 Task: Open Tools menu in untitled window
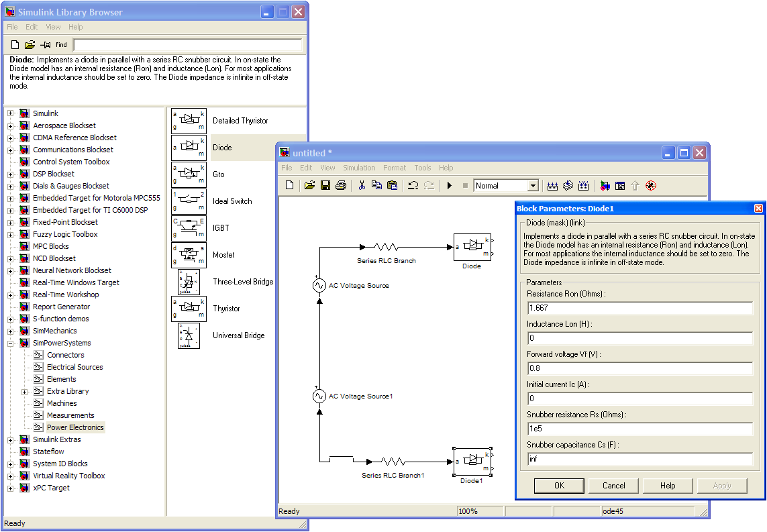click(x=423, y=168)
